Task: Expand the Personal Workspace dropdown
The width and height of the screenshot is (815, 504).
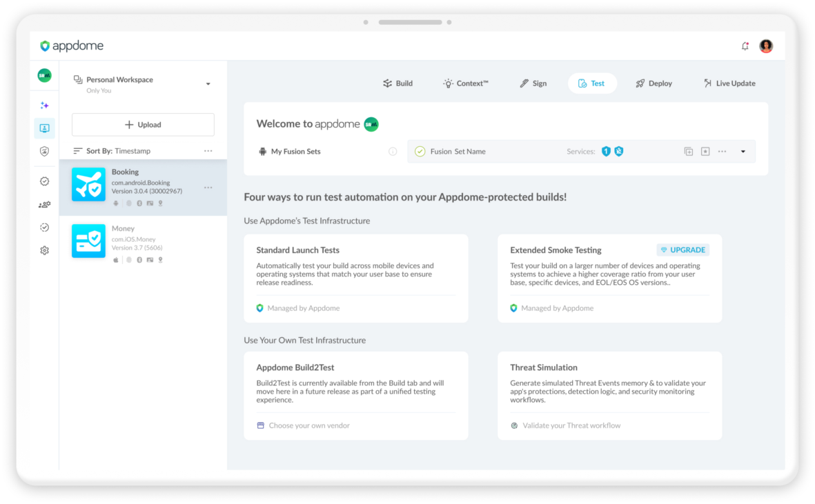Action: (208, 83)
